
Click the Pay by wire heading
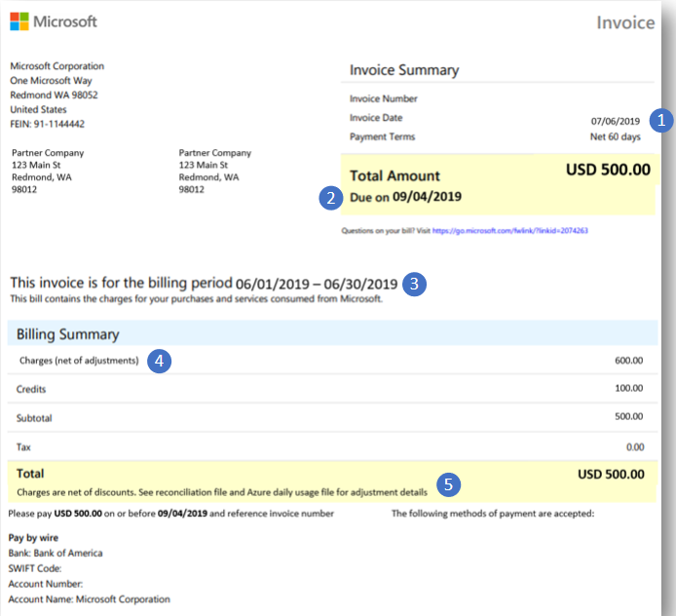[x=35, y=537]
